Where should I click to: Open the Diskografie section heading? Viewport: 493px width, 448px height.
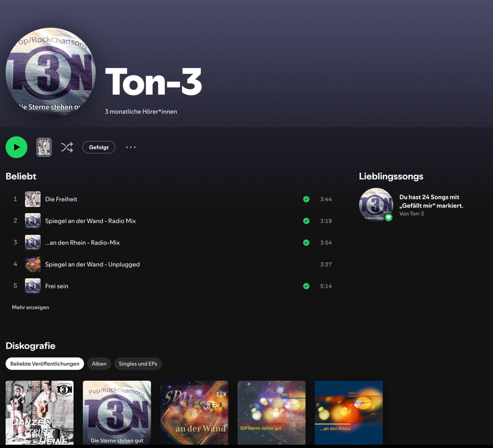coord(31,346)
